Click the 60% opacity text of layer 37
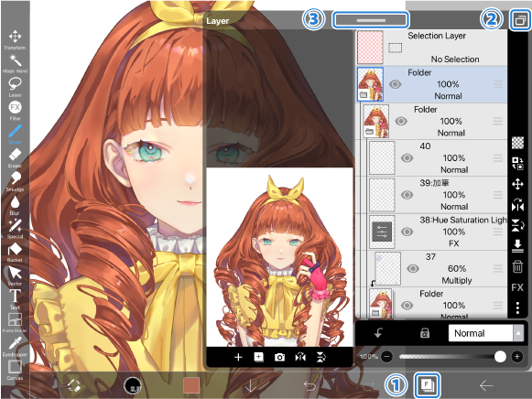This screenshot has height=399, width=532. click(x=457, y=269)
